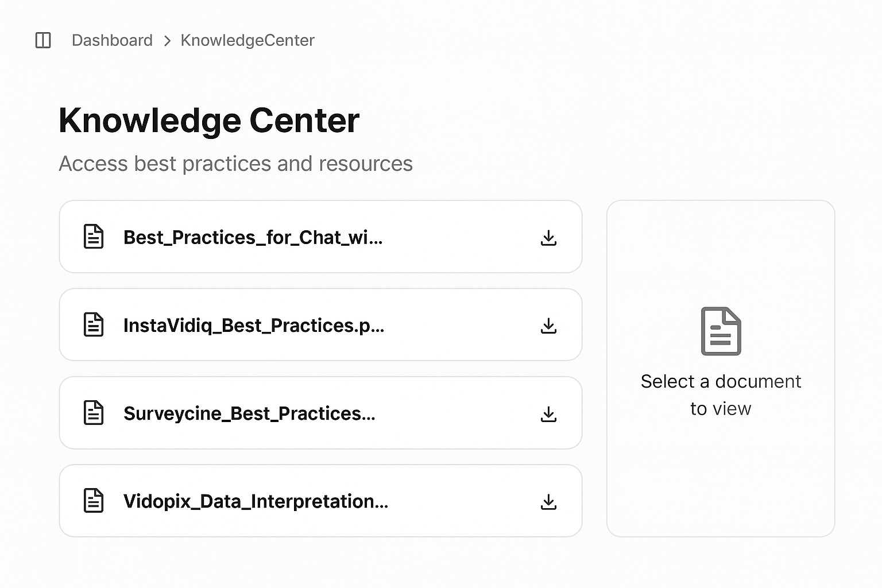882x588 pixels.
Task: Click the breadcrumb chevron separator
Action: click(167, 41)
